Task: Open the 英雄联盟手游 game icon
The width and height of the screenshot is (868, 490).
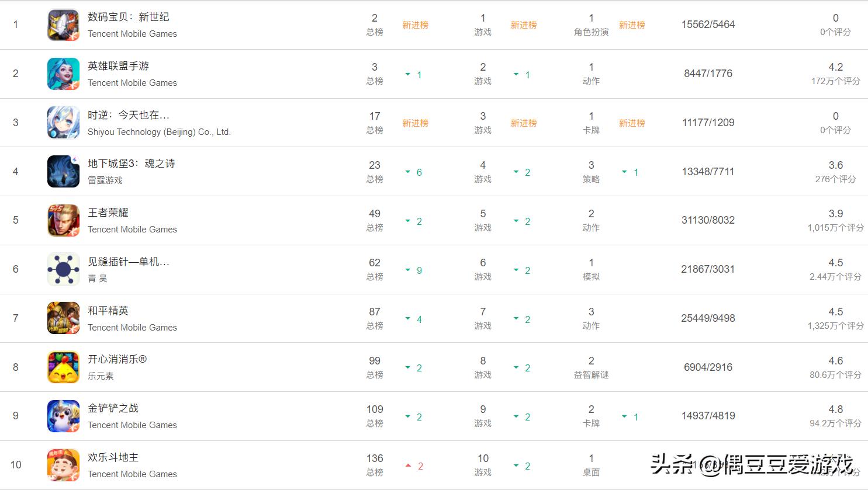Action: click(63, 74)
